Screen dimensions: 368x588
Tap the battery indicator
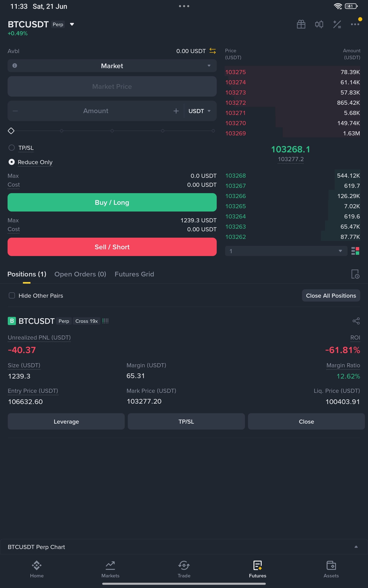pos(351,6)
